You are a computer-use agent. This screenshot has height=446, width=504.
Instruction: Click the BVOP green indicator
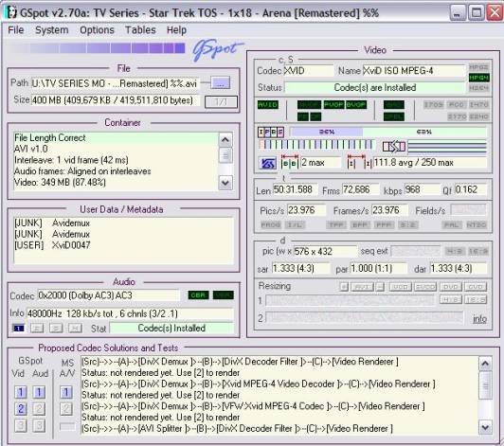[x=356, y=105]
